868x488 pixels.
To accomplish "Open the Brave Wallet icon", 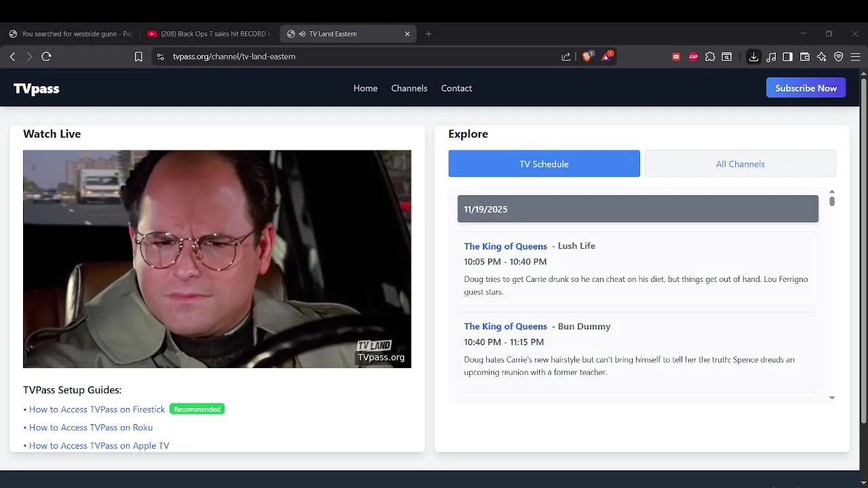I will [x=805, y=57].
